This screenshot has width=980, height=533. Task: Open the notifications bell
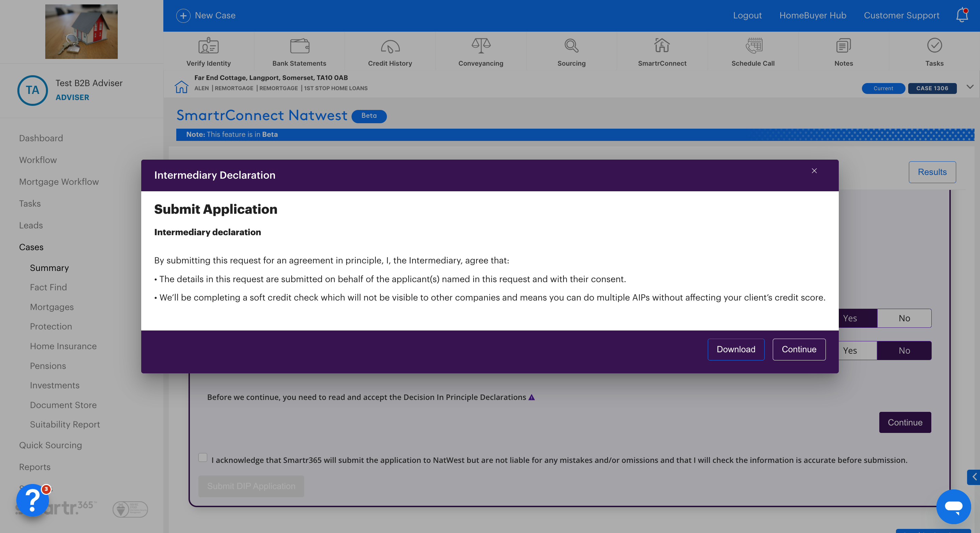962,15
